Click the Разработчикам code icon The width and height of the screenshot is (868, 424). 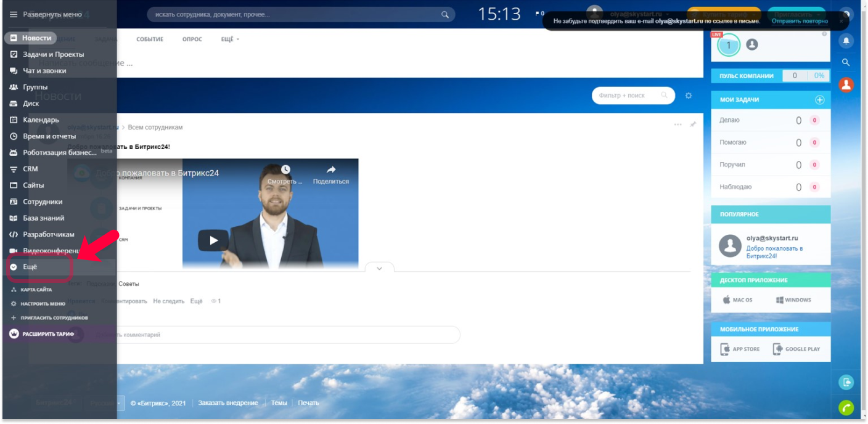pyautogui.click(x=14, y=234)
